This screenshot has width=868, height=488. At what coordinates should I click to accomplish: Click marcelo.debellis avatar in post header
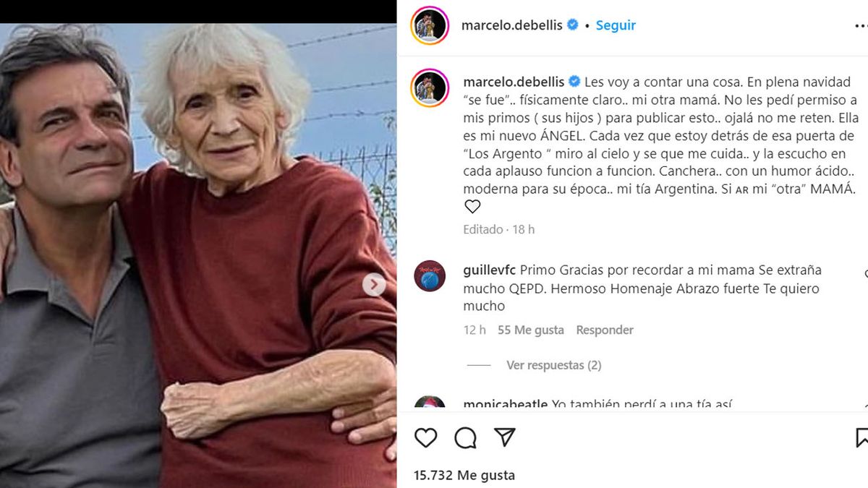(x=430, y=25)
